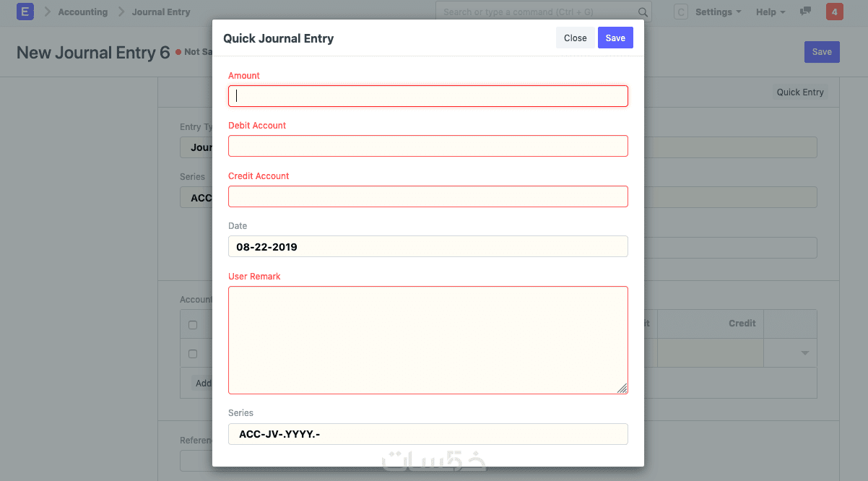Click the Debit Account field
This screenshot has height=481, width=868.
click(428, 146)
